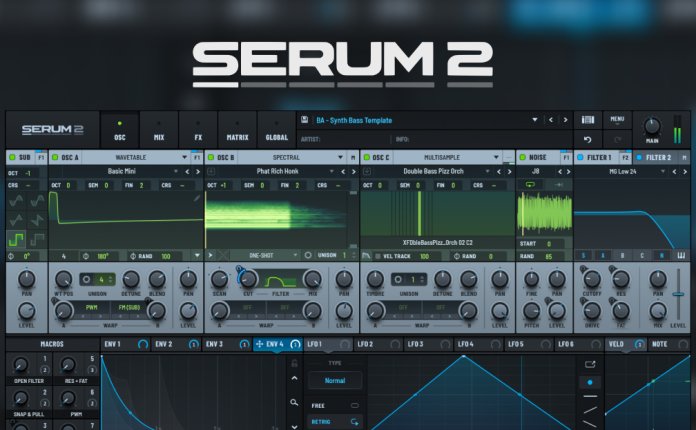Screen dimensions: 696x430
Task: Select the ENV 1 tab
Action: 126,344
